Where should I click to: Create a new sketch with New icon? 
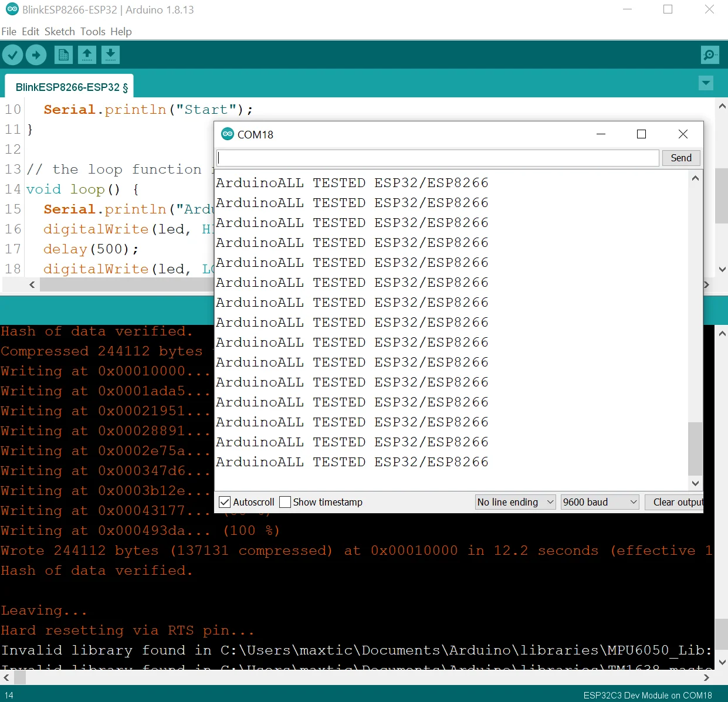tap(63, 55)
